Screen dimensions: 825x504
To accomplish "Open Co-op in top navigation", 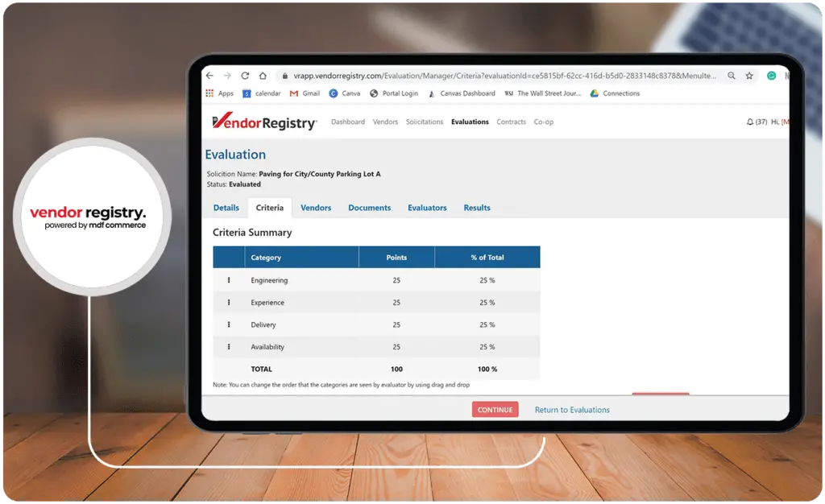I will [544, 122].
